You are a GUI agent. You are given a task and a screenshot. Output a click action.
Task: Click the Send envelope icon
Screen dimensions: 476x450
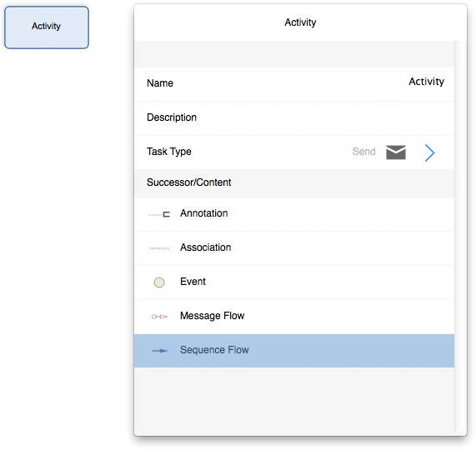pyautogui.click(x=396, y=152)
